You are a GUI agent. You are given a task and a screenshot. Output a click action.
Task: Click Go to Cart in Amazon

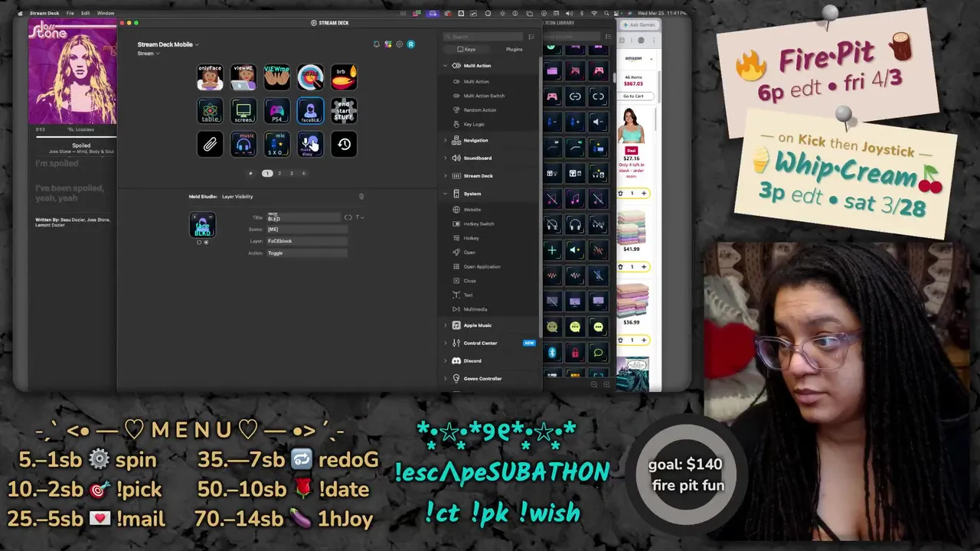tap(633, 96)
